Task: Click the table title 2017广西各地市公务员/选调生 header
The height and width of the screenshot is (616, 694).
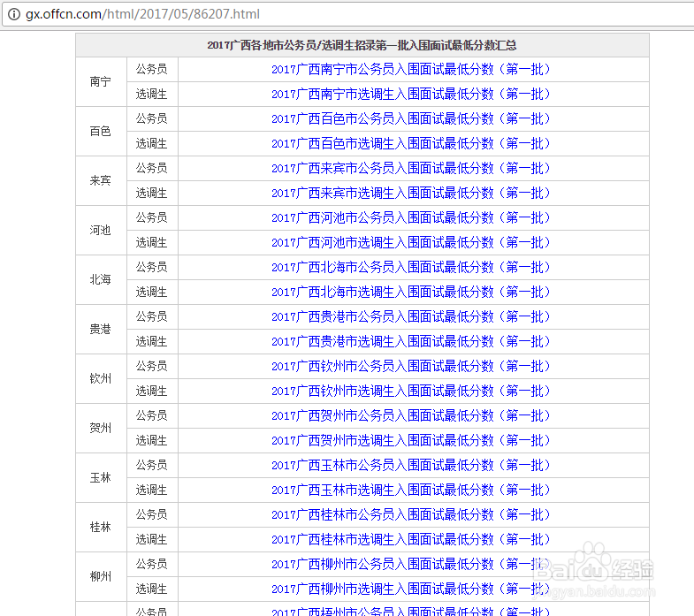Action: 362,46
